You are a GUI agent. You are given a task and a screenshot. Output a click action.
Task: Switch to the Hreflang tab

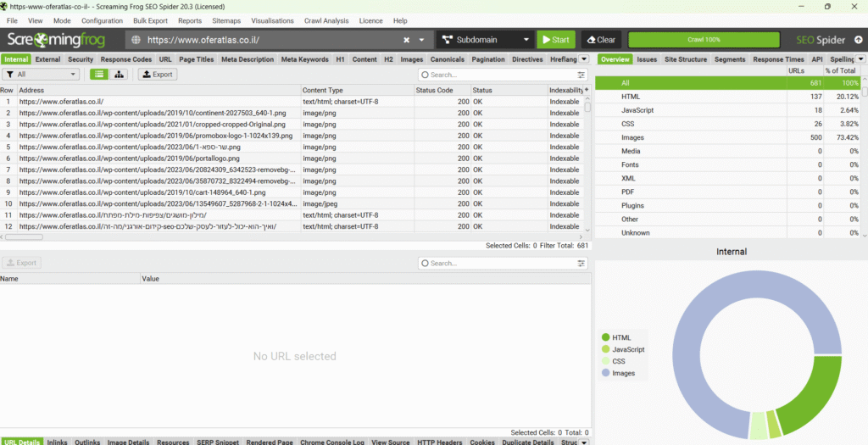564,59
